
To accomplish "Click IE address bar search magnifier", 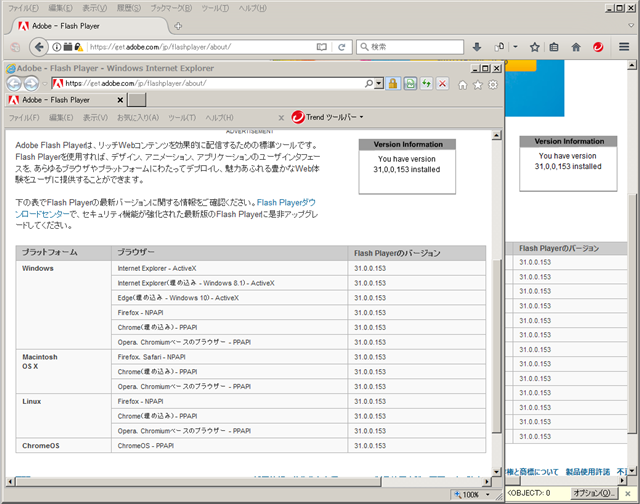I will [x=369, y=83].
